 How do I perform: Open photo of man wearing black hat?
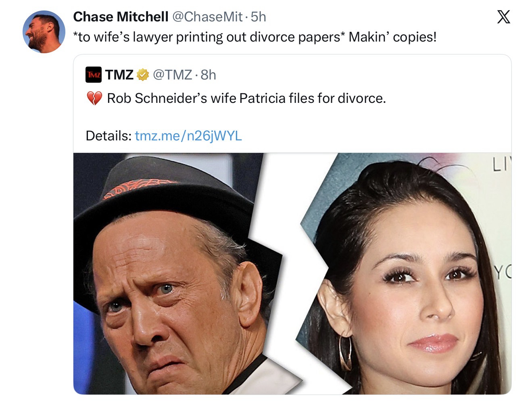click(x=169, y=282)
